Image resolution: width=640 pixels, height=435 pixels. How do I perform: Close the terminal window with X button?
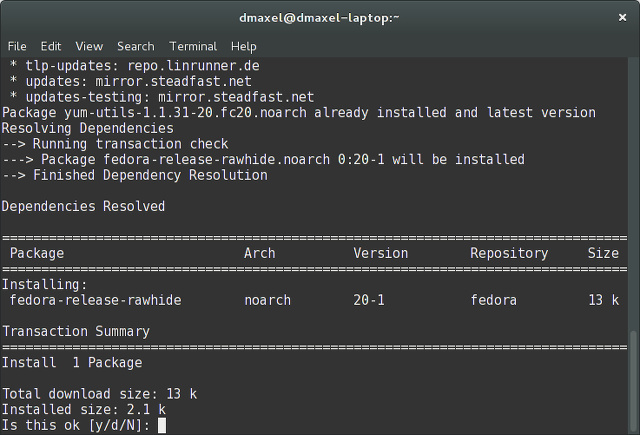pos(622,18)
